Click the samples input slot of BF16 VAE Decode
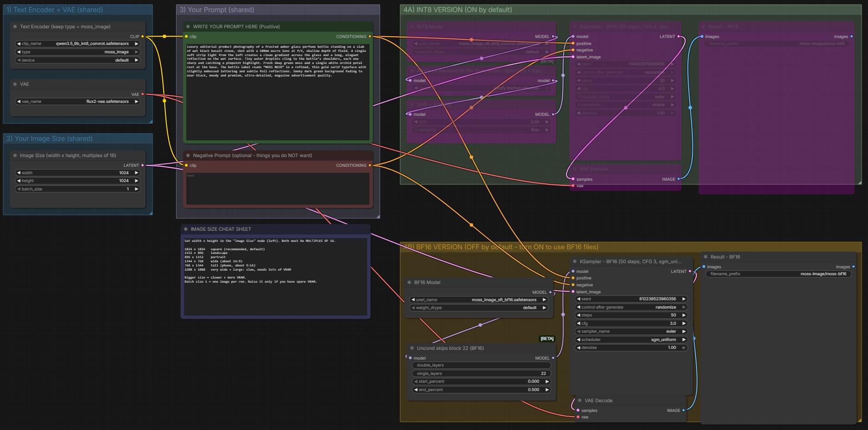Screen dimensions: 868x430 click(x=578, y=410)
